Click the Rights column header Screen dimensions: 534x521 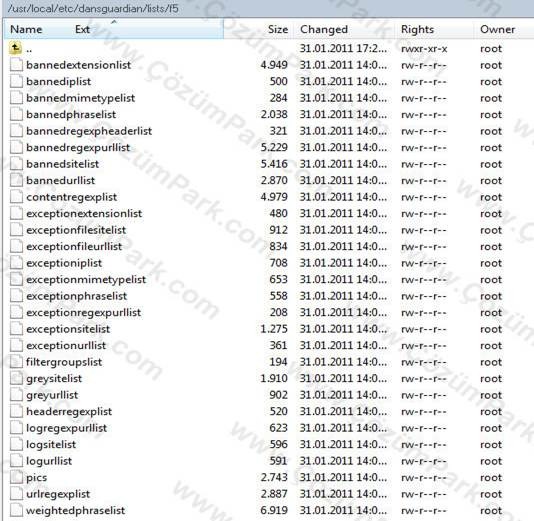[417, 29]
